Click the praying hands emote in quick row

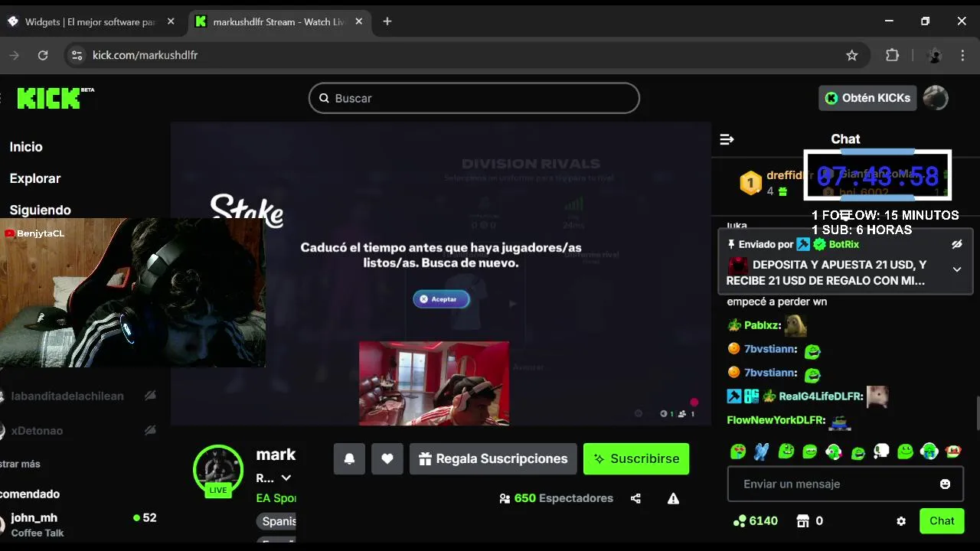click(x=761, y=452)
